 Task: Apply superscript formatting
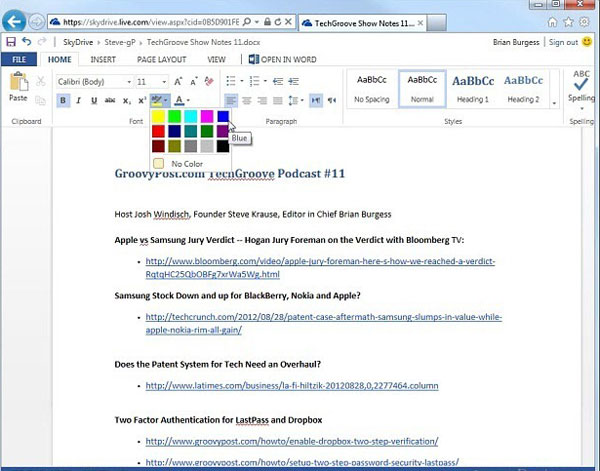point(142,100)
